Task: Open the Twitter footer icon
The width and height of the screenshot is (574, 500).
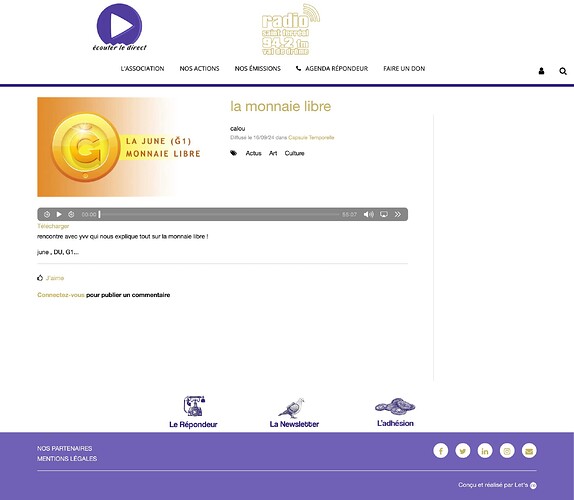Action: pyautogui.click(x=463, y=451)
